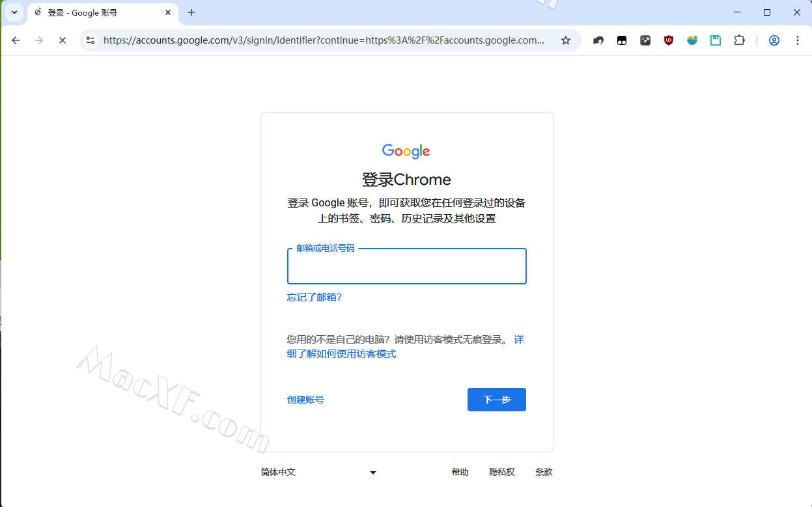Focus the 邮箱或电话号码 input field

point(407,266)
